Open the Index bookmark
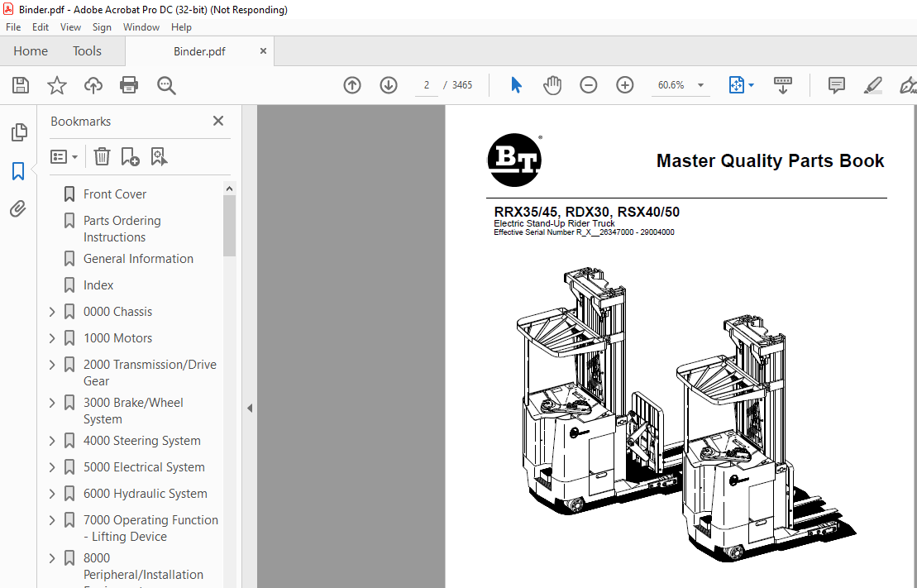The image size is (917, 588). (98, 285)
